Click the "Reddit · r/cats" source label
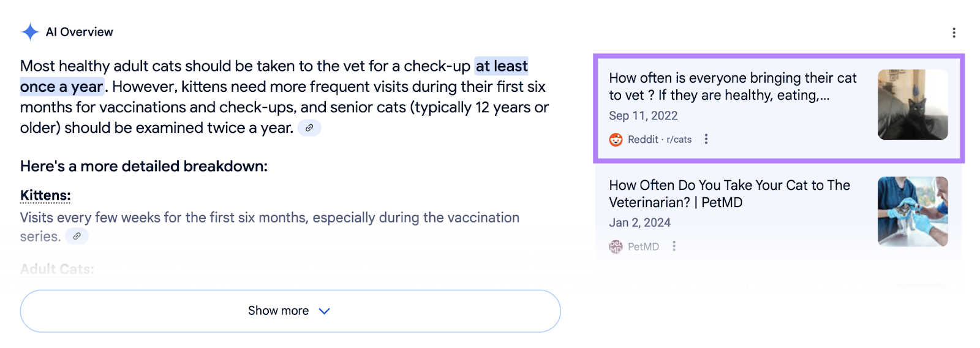 pyautogui.click(x=660, y=140)
